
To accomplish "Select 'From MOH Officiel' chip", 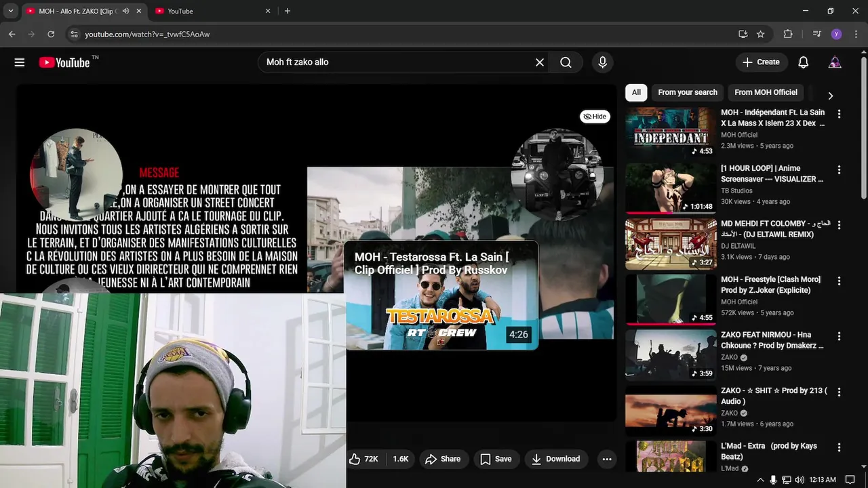I will (766, 92).
